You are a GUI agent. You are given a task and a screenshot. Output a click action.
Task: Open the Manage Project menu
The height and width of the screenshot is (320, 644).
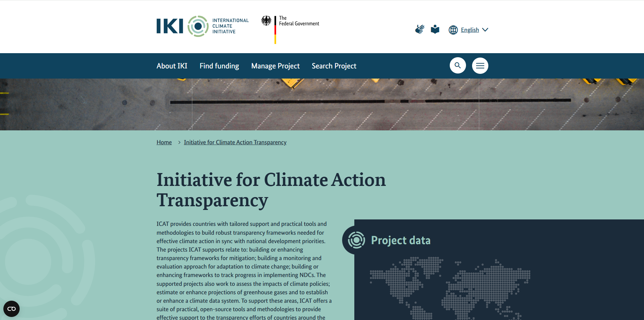tap(275, 66)
